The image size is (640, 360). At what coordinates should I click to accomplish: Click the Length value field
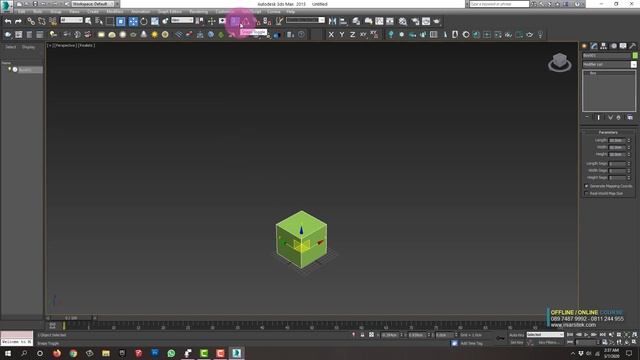point(617,140)
